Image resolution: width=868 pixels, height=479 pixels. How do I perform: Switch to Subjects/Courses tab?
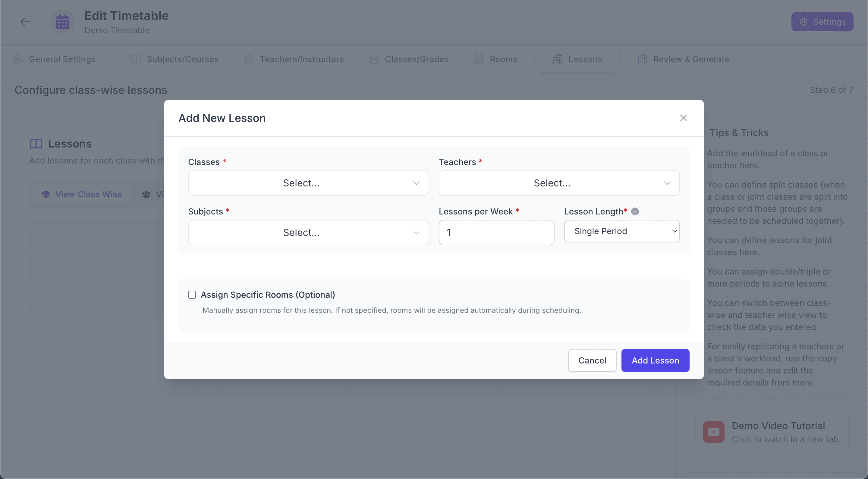[x=175, y=59]
